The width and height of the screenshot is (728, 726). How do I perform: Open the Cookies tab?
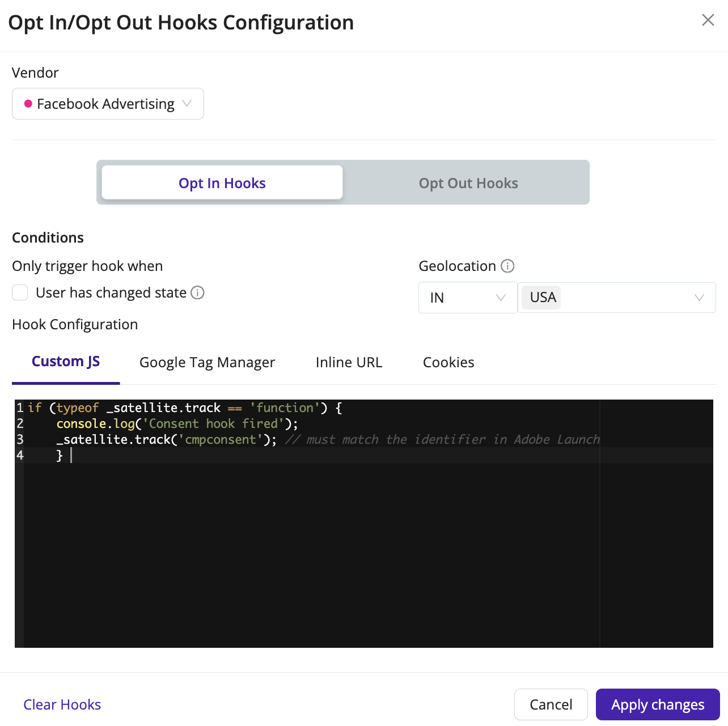click(x=448, y=362)
